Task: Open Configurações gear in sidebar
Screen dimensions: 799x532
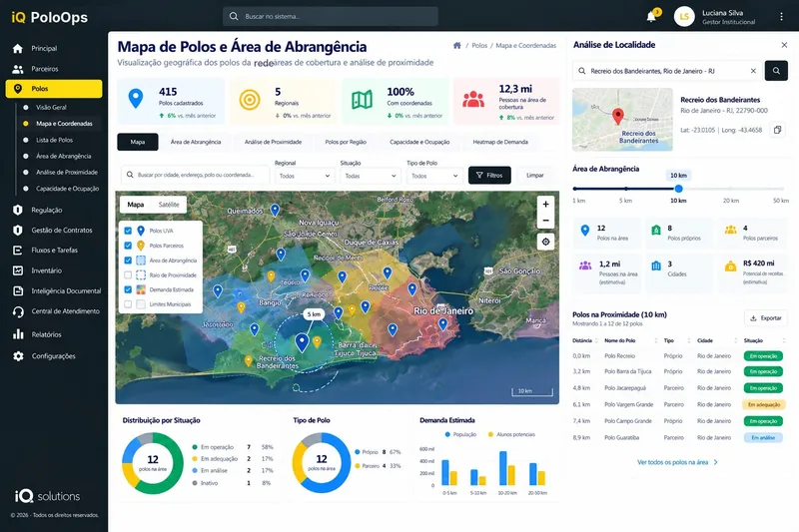Action: point(18,356)
